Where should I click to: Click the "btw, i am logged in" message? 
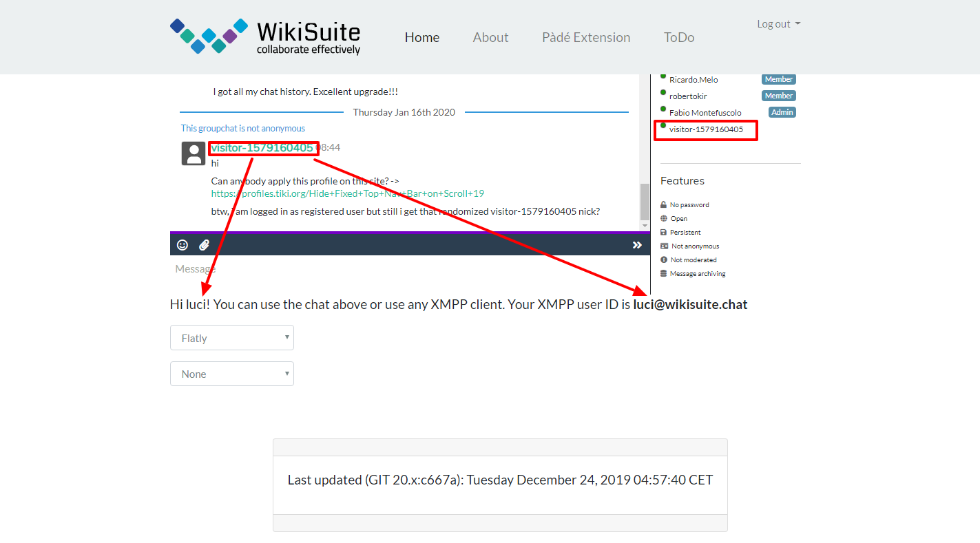[406, 211]
